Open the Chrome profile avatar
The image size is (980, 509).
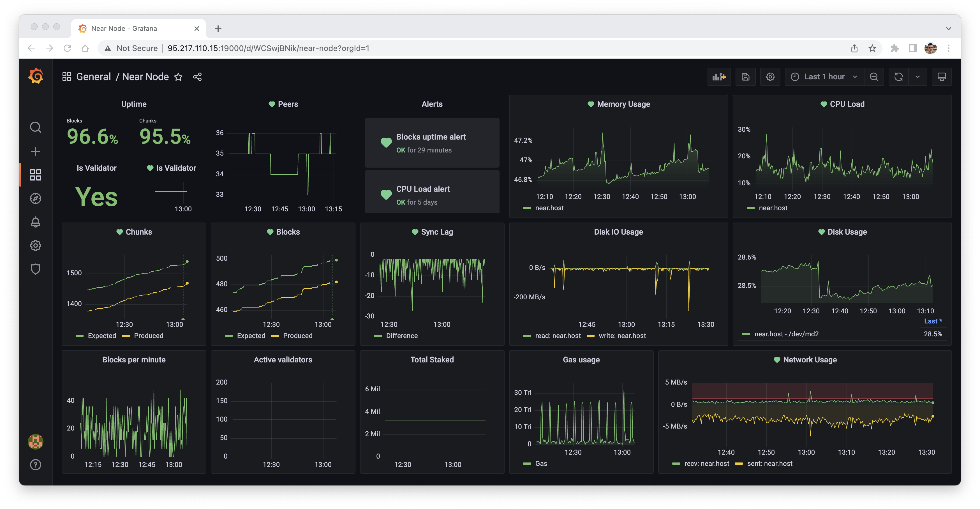931,48
